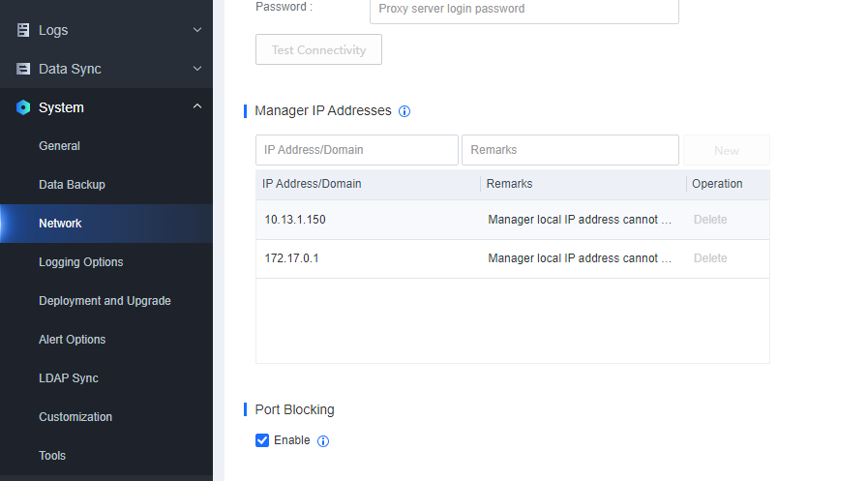
Task: Delete the 10.13.1.150 IP entry
Action: 709,220
